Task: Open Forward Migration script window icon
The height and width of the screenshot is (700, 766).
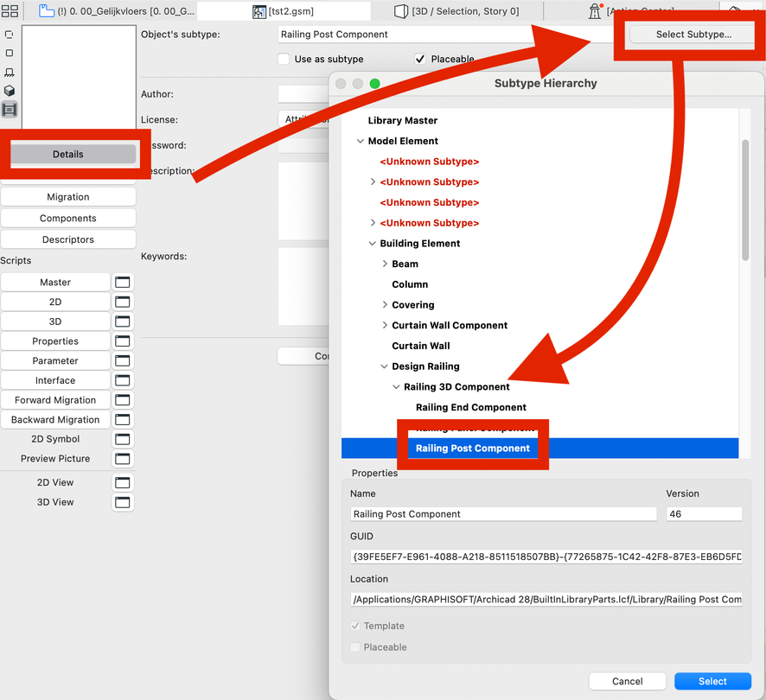Action: coord(122,400)
